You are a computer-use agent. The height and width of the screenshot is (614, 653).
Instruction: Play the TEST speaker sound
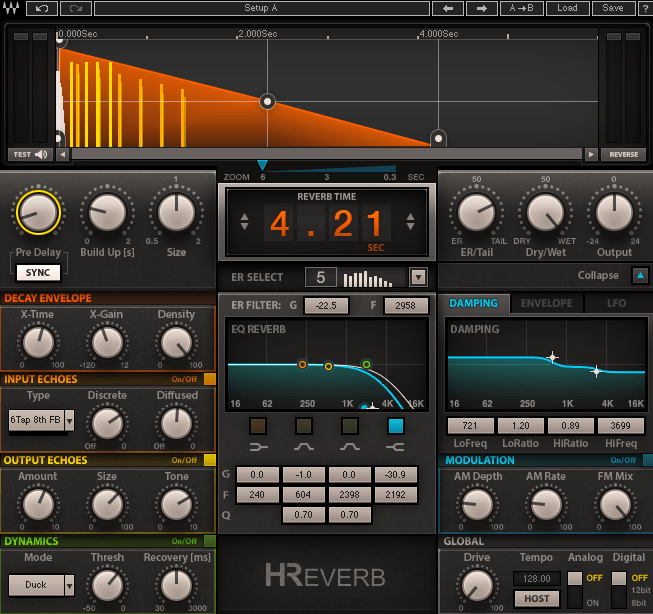[x=30, y=155]
